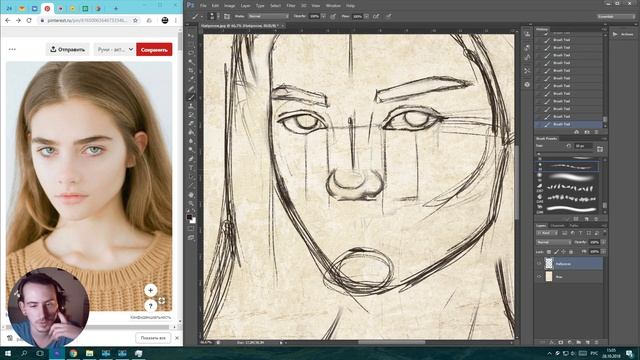Click the Отправить button on Pinterest
This screenshot has height=360, width=640.
67,49
